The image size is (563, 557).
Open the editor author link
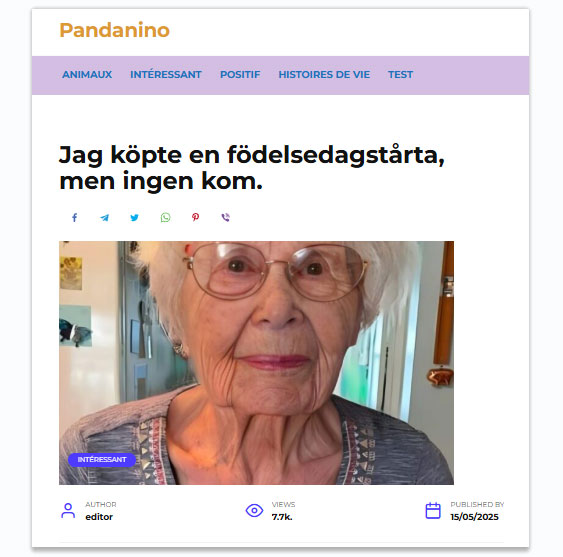point(99,517)
